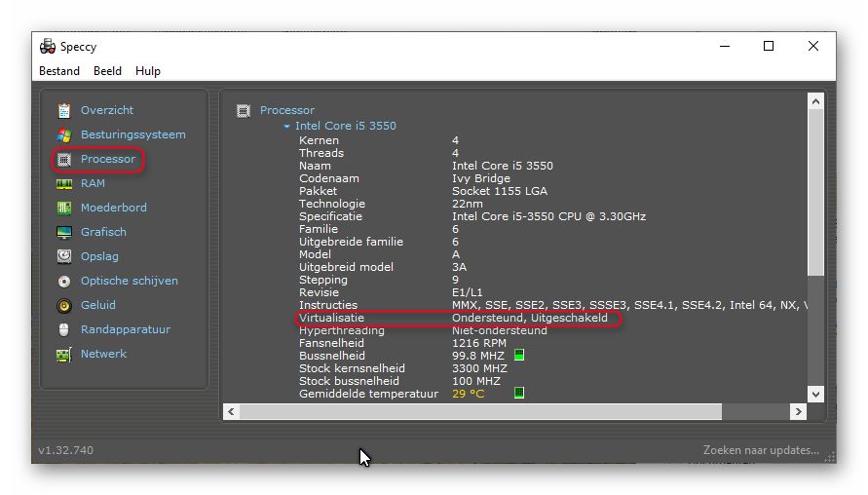Click the temperature value 29 °C
868x495 pixels.
pyautogui.click(x=469, y=395)
